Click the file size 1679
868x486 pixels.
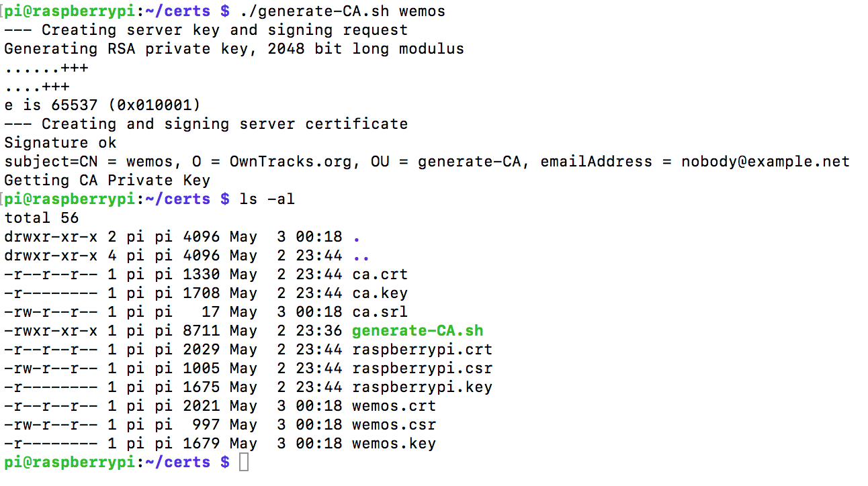pos(201,444)
